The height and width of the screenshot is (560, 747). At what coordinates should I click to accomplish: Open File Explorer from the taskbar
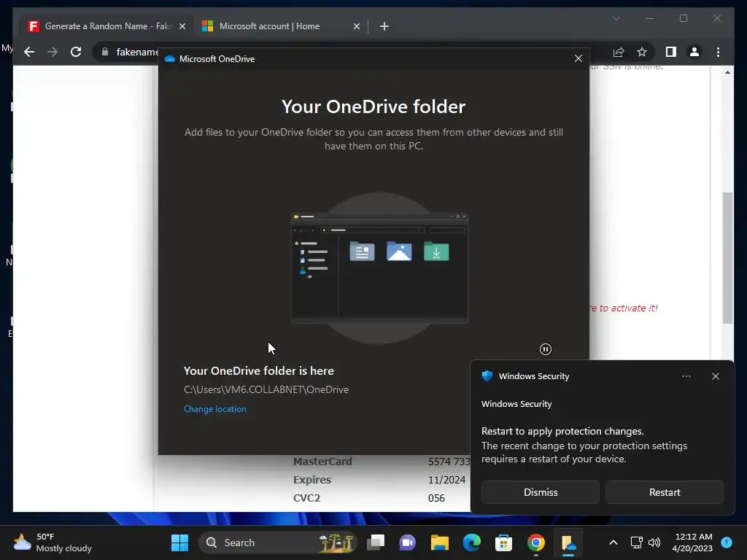[440, 542]
